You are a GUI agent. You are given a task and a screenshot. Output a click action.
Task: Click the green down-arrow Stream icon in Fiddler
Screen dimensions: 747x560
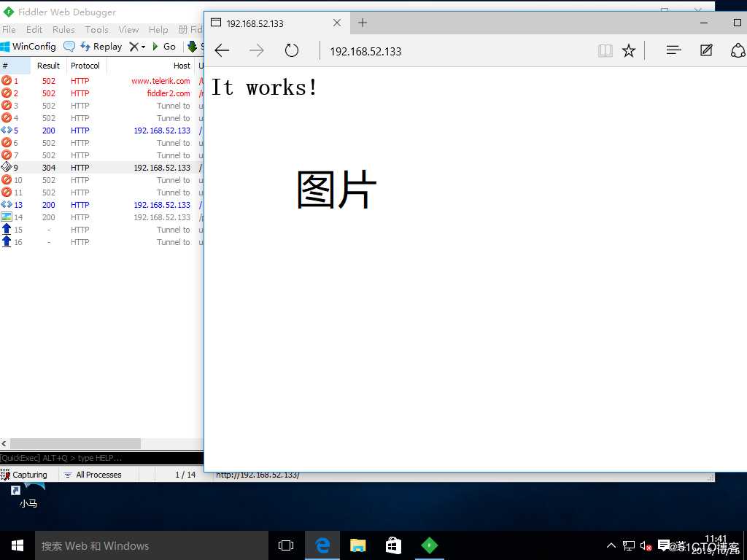coord(192,47)
